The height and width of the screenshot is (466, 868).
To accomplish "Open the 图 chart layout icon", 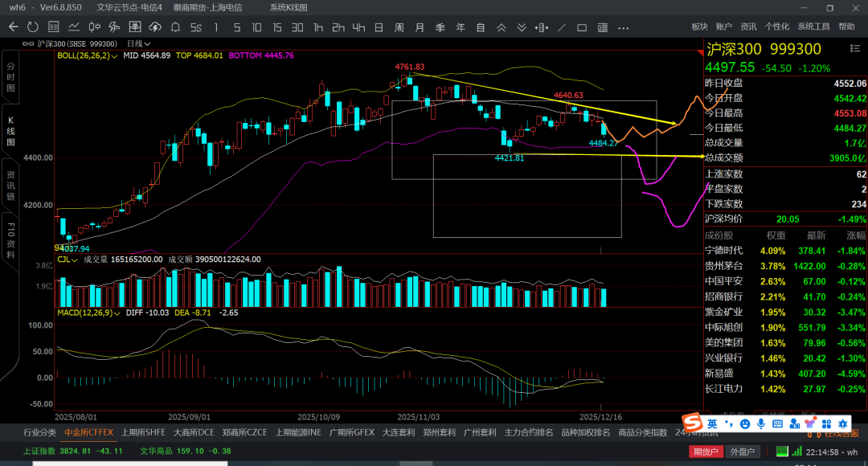I will (134, 27).
